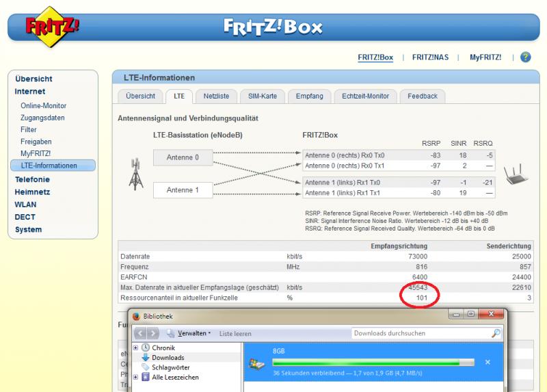Viewport: 547px width, 392px height.
Task: Open System in the sidebar
Action: (28, 230)
